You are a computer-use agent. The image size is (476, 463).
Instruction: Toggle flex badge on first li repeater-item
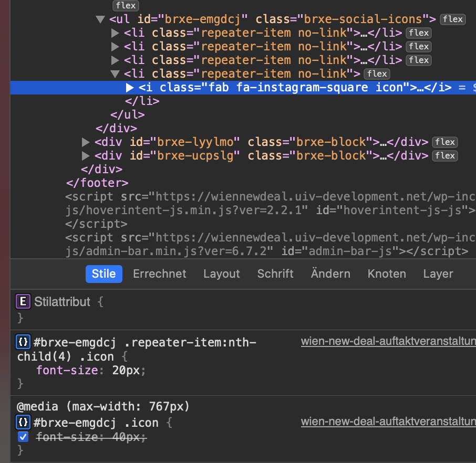click(x=419, y=33)
